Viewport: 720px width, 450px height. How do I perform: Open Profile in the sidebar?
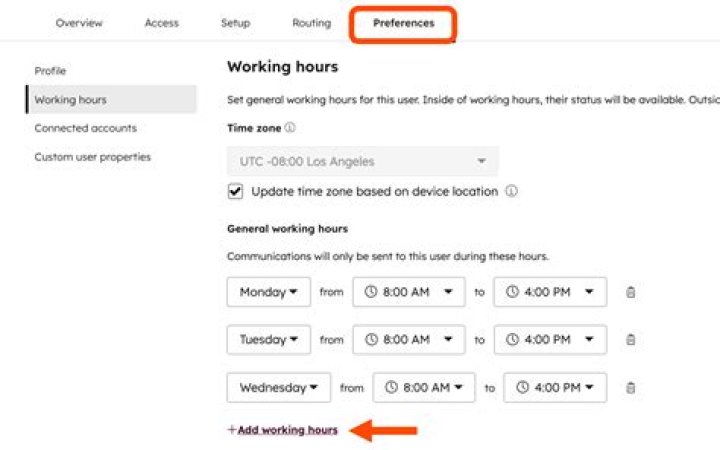51,71
